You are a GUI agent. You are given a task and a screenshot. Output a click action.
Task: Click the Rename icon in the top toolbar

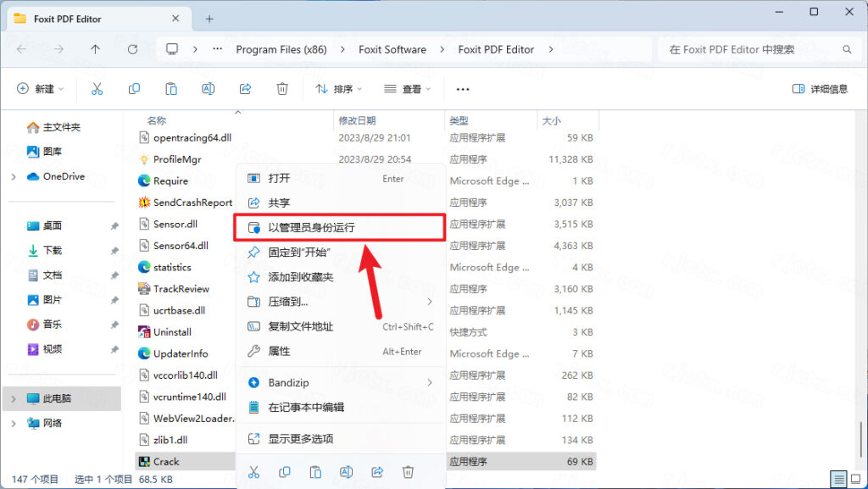[x=209, y=88]
